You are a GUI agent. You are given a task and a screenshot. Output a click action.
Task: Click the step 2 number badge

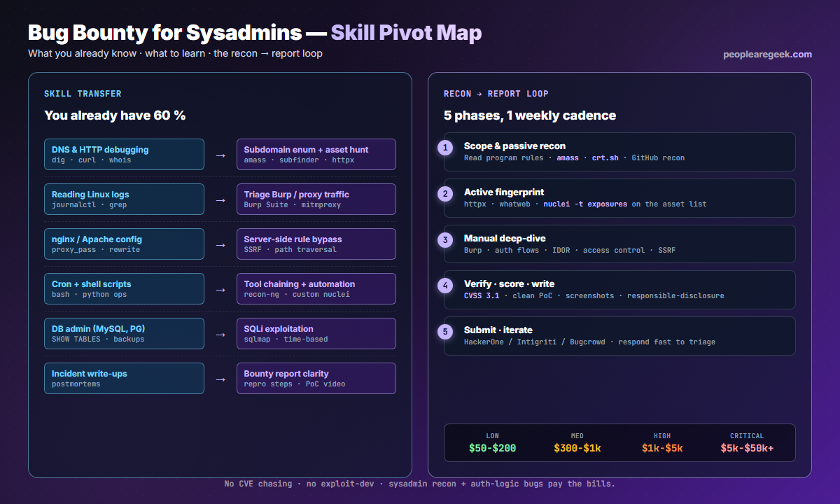click(x=444, y=194)
